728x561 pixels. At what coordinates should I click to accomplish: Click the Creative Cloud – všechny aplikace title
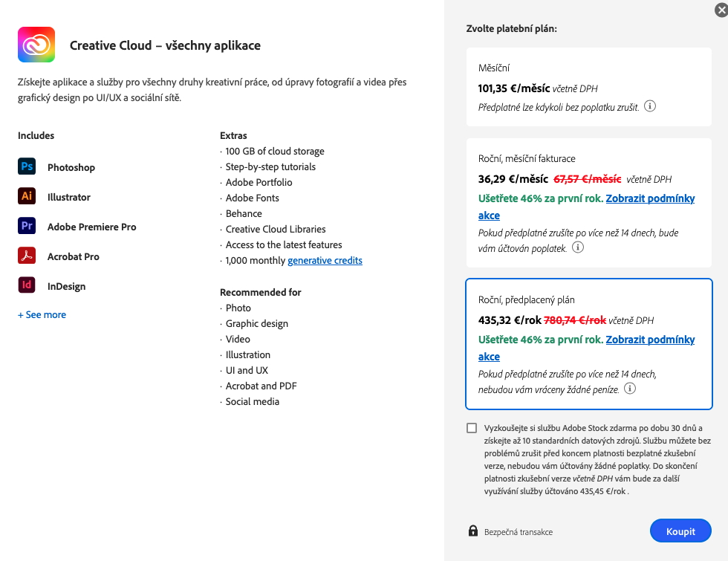(x=165, y=45)
